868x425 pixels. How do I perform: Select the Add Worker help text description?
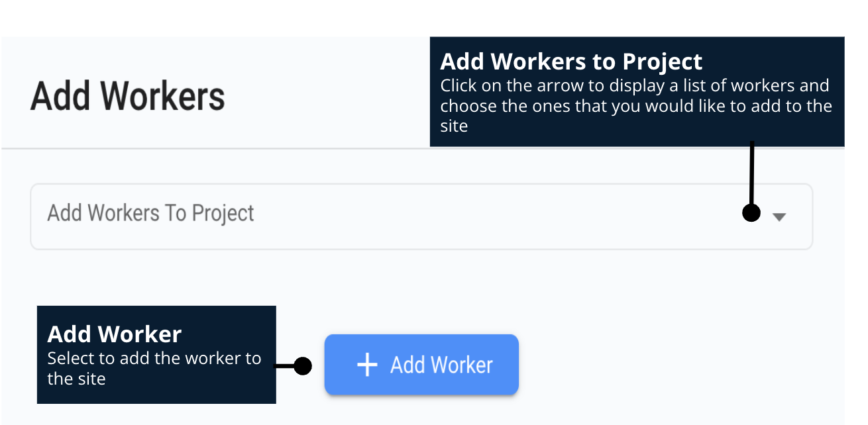(x=154, y=368)
